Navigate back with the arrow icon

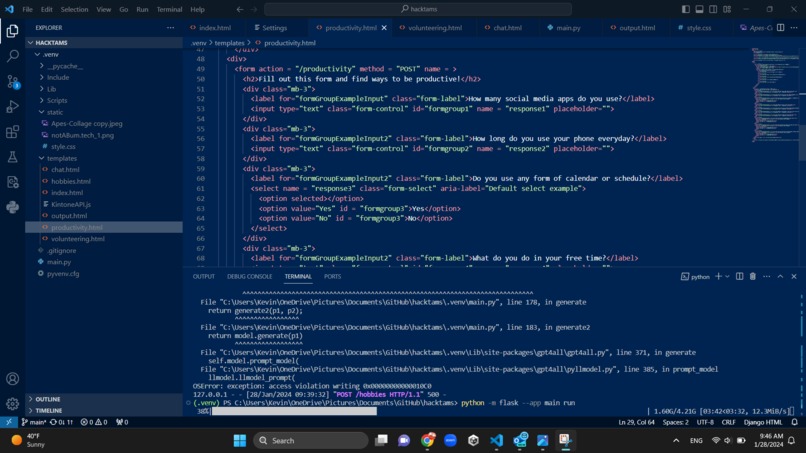240,9
